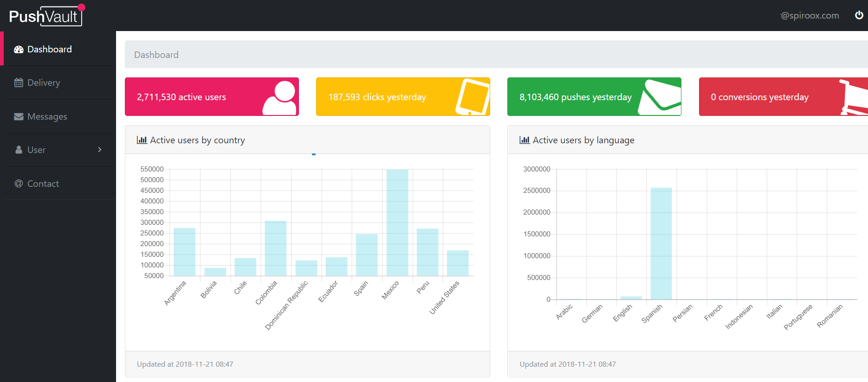Expand the User submenu chevron

coord(100,149)
